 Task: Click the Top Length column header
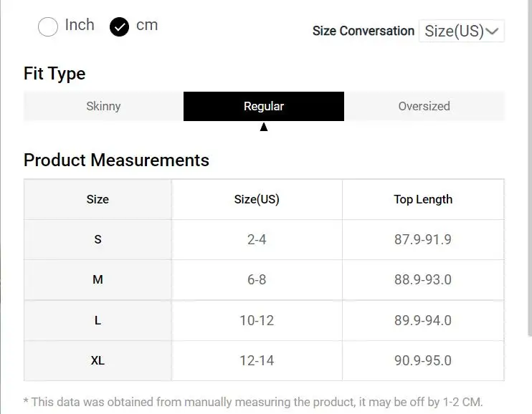(423, 199)
